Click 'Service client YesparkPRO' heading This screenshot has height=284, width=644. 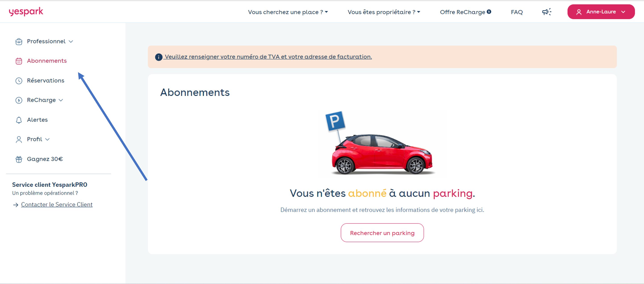click(50, 185)
